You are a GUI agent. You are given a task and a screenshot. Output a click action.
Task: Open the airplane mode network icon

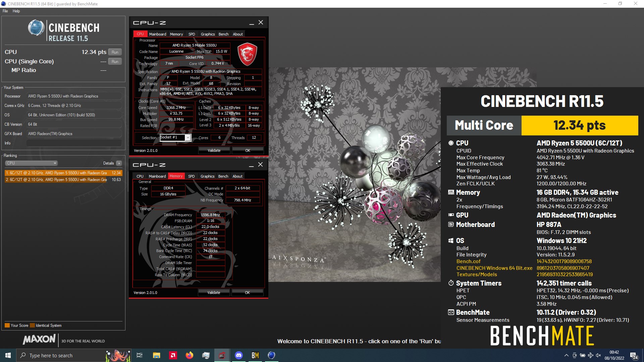(x=590, y=355)
